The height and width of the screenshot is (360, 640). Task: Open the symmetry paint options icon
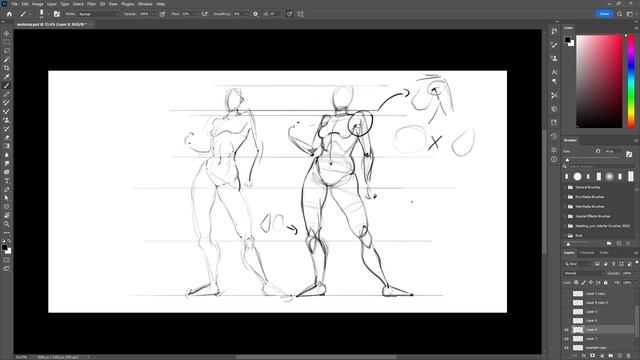click(x=301, y=14)
